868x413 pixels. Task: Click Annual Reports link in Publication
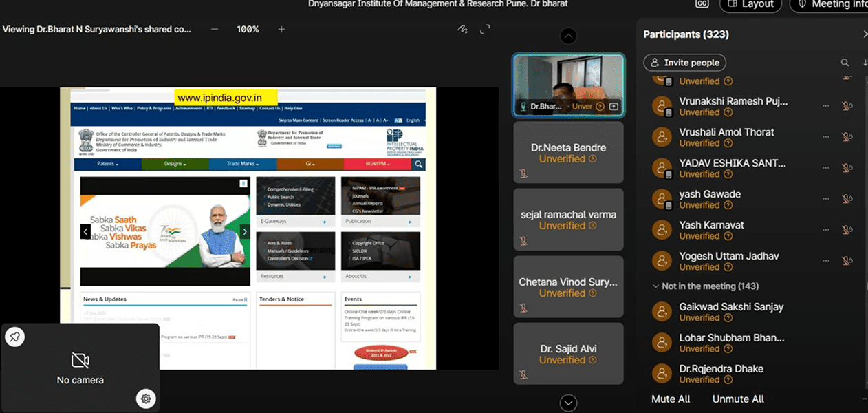(367, 204)
